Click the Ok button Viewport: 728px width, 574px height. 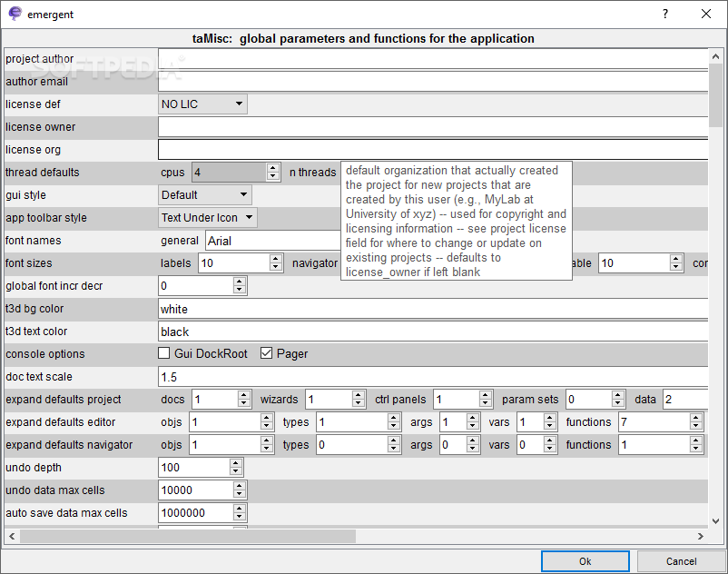(x=585, y=561)
